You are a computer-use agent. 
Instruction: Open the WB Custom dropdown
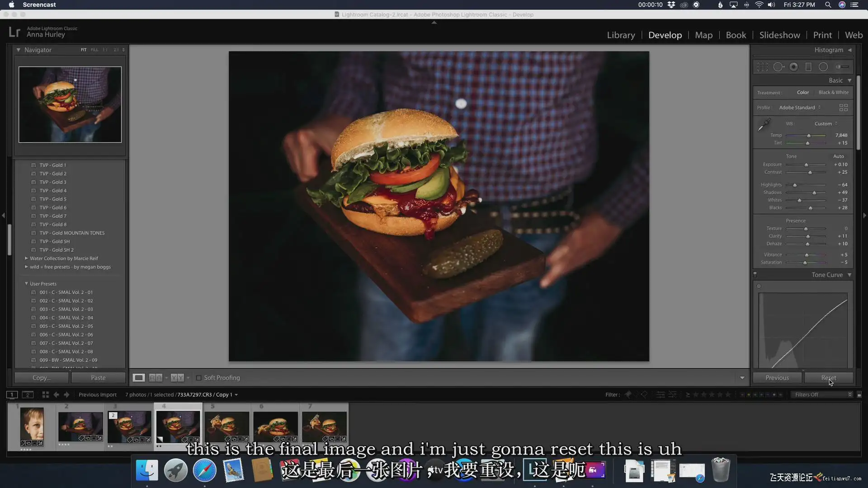(x=826, y=124)
